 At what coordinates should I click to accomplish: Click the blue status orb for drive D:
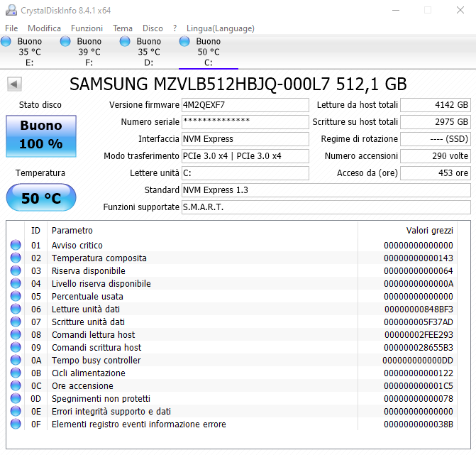(x=125, y=41)
